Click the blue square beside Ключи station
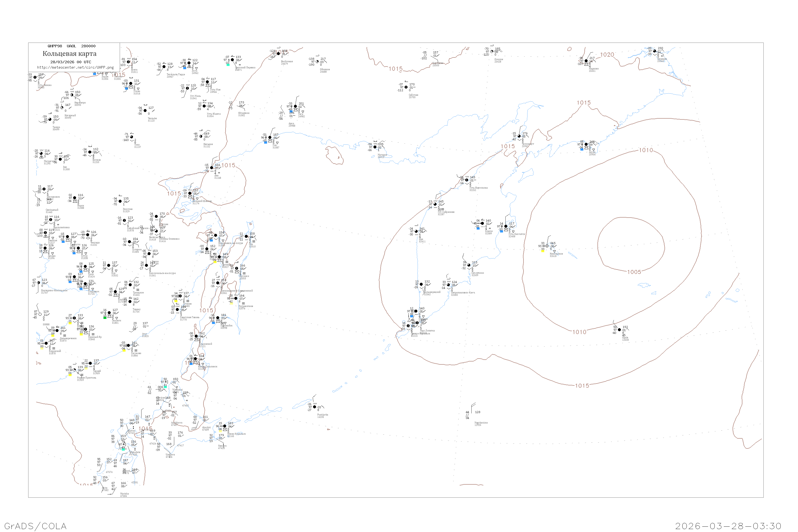This screenshot has height=532, width=798. 478,228
